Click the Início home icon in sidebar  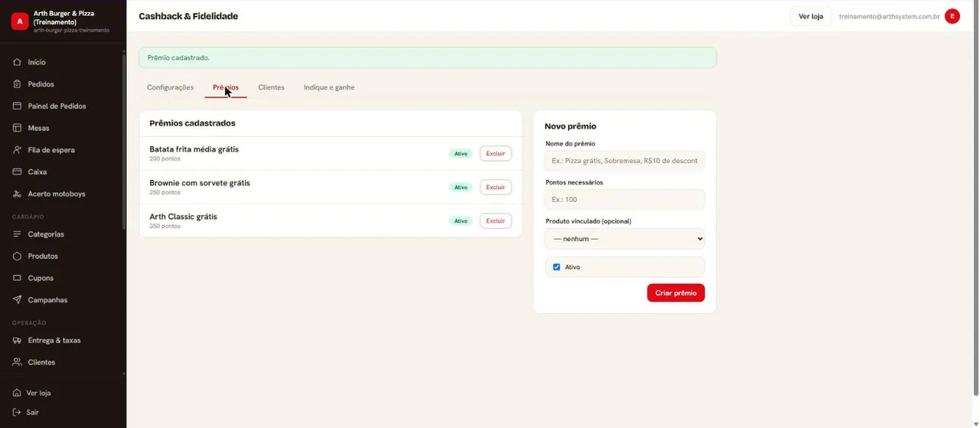[x=17, y=62]
